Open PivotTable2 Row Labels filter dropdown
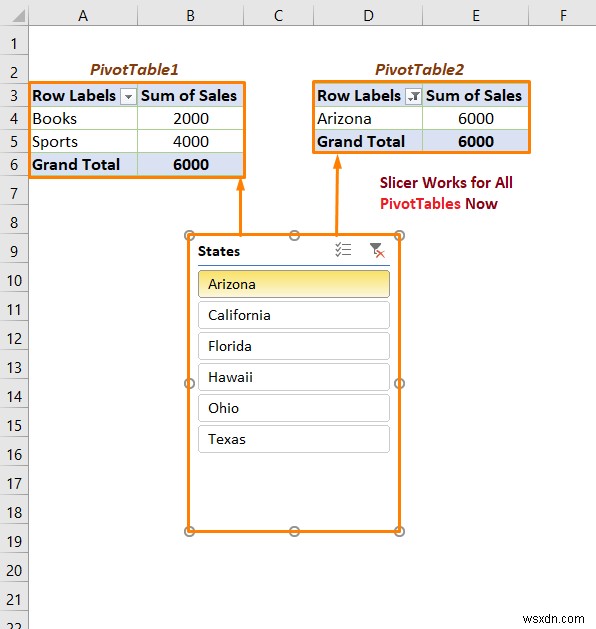596x629 pixels. (414, 97)
